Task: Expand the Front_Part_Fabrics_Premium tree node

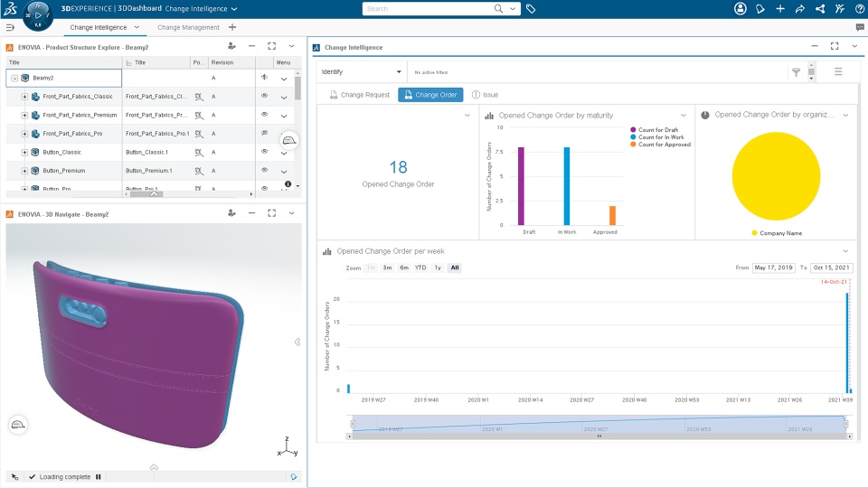Action: point(24,115)
